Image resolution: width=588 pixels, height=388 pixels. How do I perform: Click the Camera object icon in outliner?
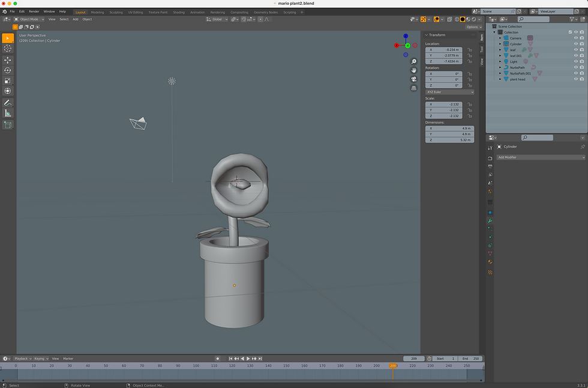pos(506,38)
